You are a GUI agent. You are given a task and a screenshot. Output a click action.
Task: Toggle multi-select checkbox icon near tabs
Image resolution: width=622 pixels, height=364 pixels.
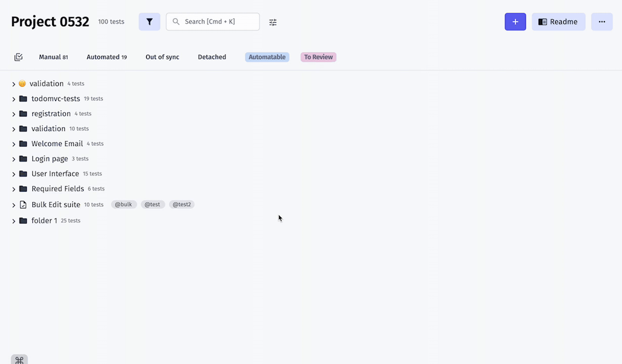click(19, 57)
